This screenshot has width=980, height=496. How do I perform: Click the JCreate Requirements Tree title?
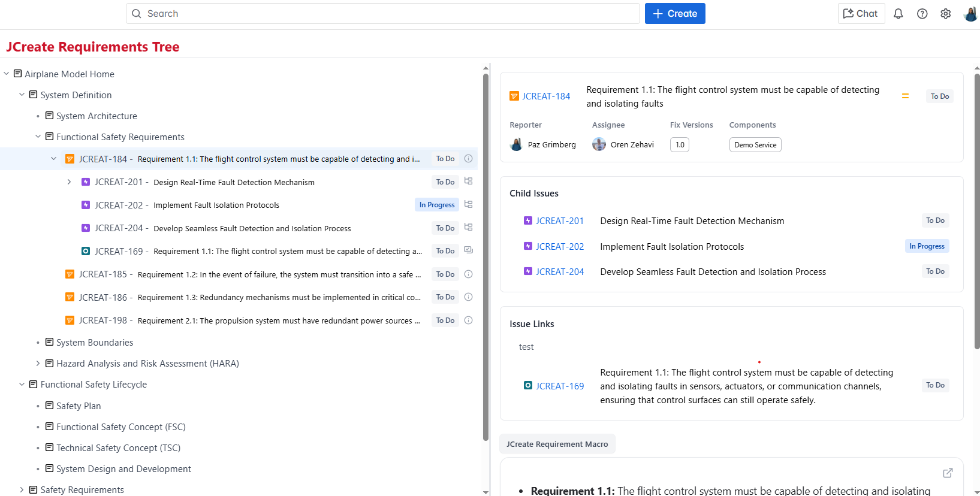[x=93, y=47]
